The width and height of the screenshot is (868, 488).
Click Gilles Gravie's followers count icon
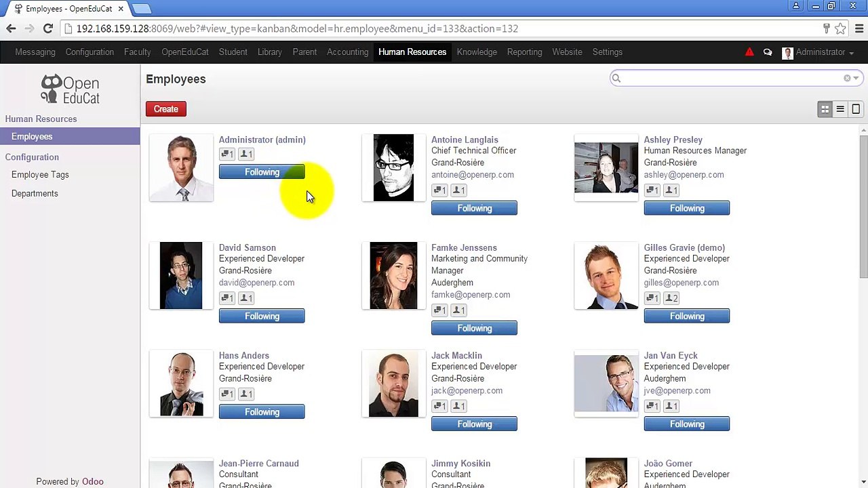tap(671, 298)
